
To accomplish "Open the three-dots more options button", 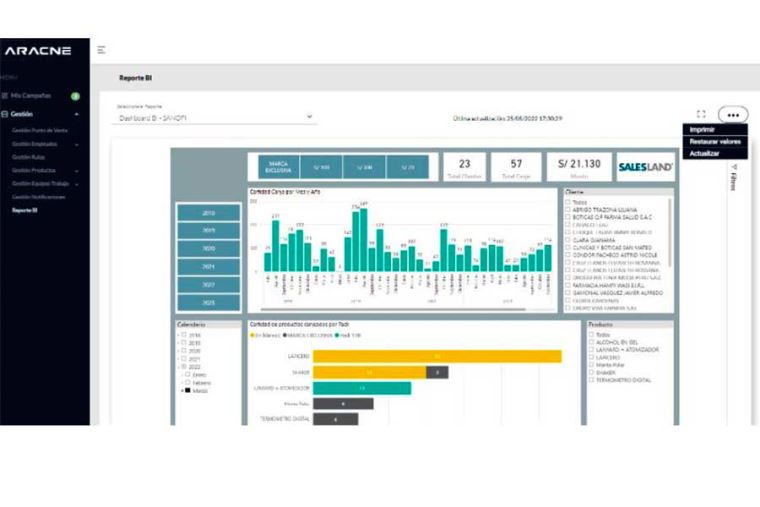I will [733, 115].
